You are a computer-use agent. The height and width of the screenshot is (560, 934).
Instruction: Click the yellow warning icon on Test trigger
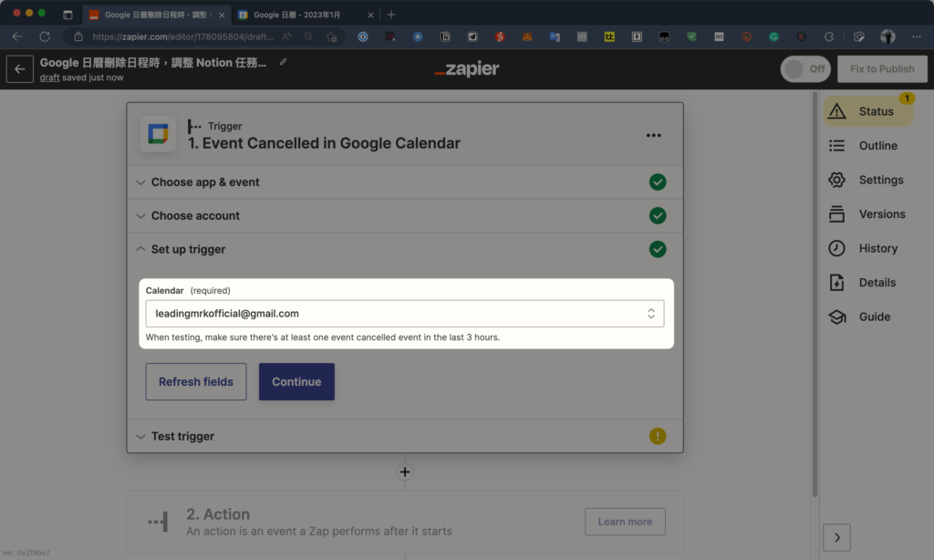pos(658,436)
